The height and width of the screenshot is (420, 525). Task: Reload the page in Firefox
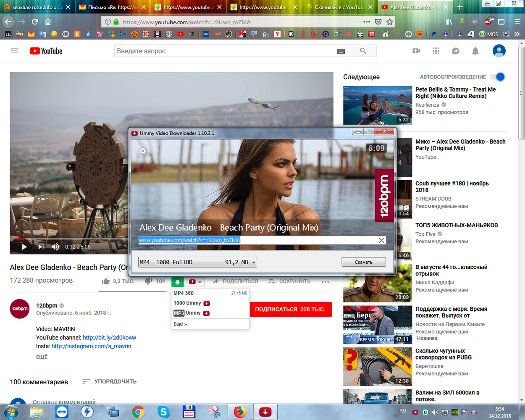[x=35, y=22]
